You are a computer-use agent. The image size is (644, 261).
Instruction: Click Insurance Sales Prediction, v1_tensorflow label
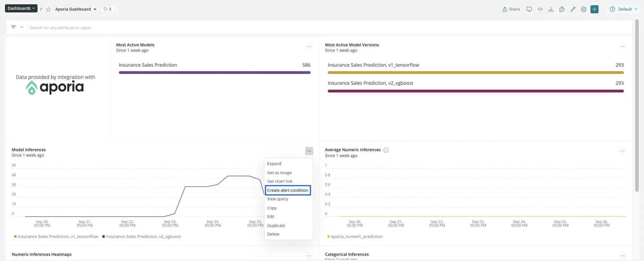point(373,65)
